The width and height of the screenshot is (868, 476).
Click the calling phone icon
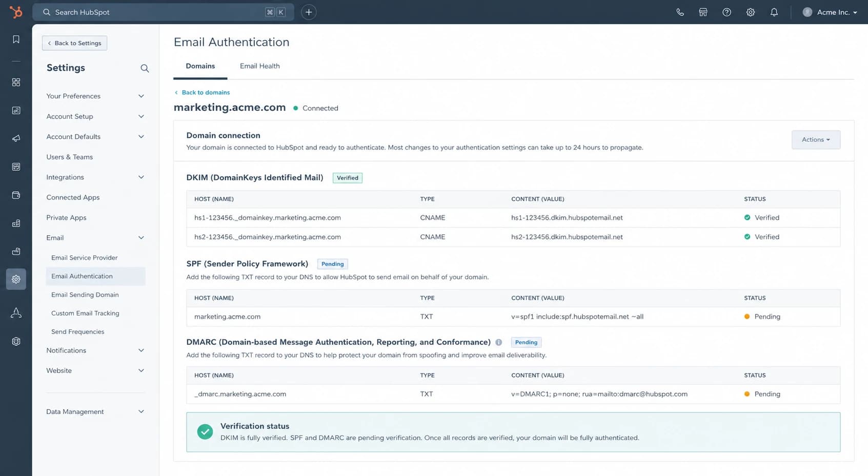(x=680, y=12)
